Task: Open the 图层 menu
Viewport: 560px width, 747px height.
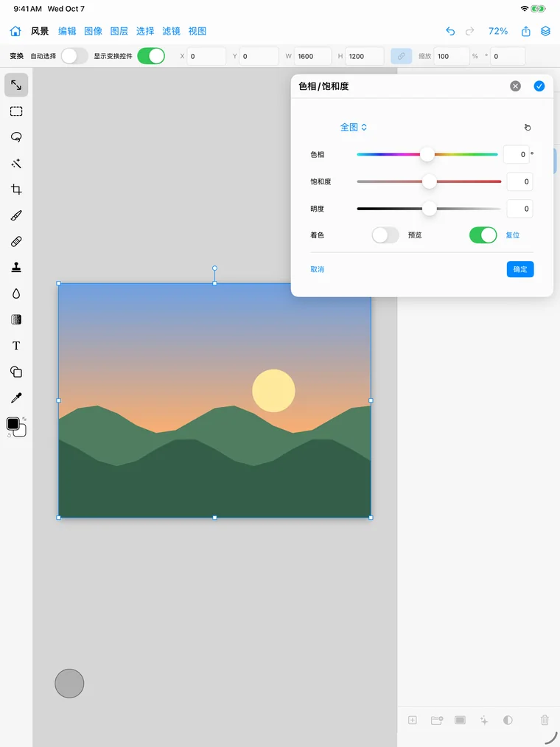Action: tap(119, 31)
